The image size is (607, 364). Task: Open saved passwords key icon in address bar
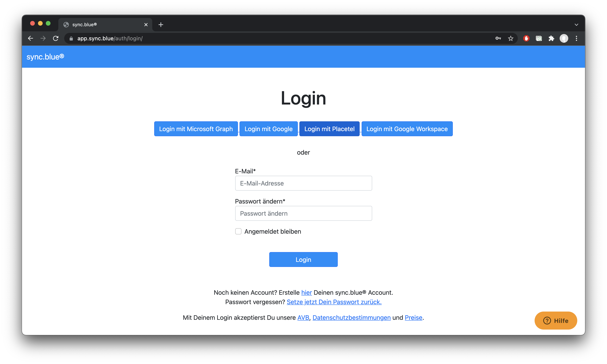click(498, 38)
